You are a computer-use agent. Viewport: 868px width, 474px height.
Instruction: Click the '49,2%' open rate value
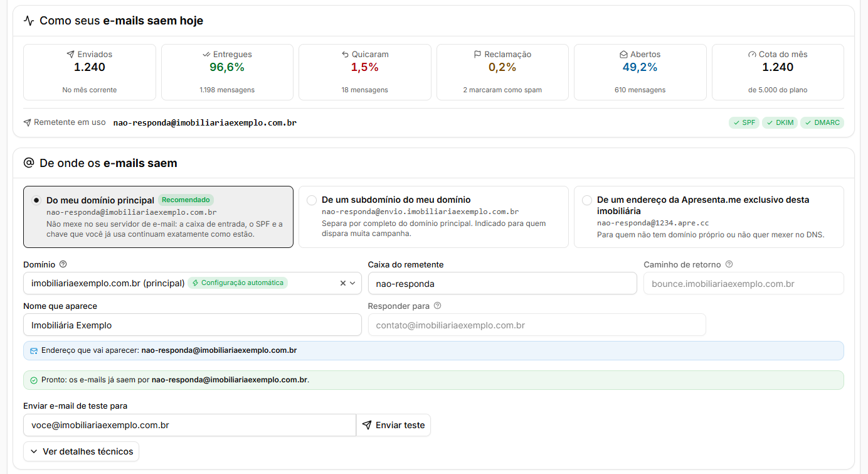[640, 67]
